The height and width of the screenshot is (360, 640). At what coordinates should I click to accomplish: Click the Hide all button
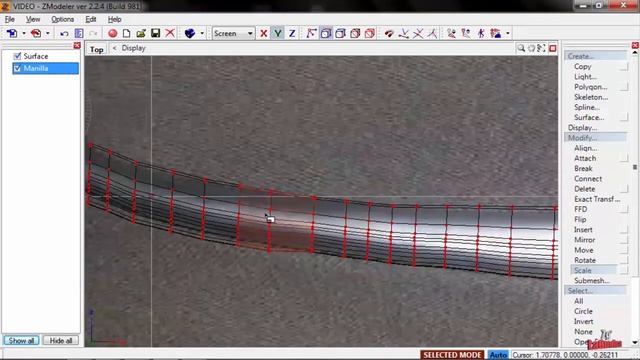click(61, 340)
